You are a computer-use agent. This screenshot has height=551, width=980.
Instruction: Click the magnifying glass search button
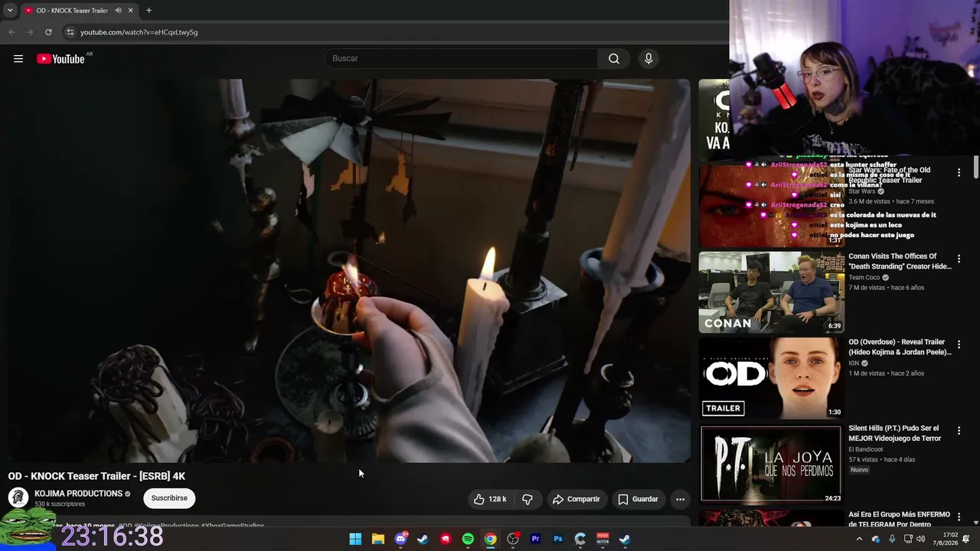click(614, 58)
